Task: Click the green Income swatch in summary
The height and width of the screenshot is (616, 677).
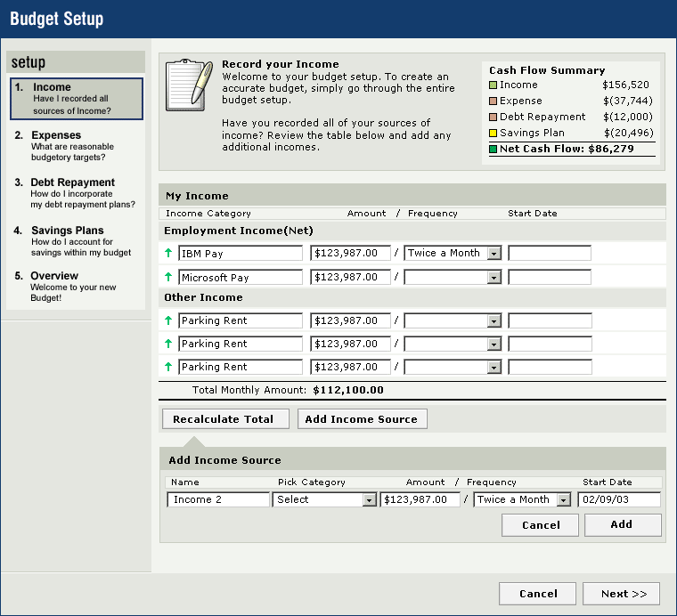Action: [493, 85]
